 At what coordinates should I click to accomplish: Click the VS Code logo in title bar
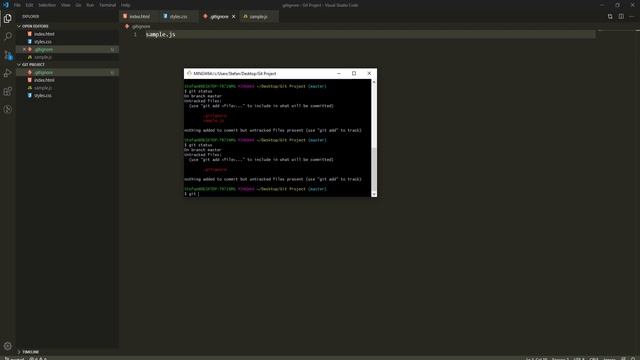pyautogui.click(x=5, y=5)
